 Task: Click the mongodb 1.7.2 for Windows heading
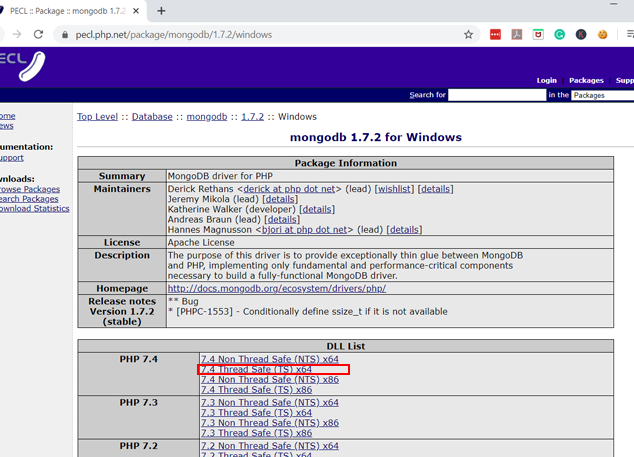376,137
